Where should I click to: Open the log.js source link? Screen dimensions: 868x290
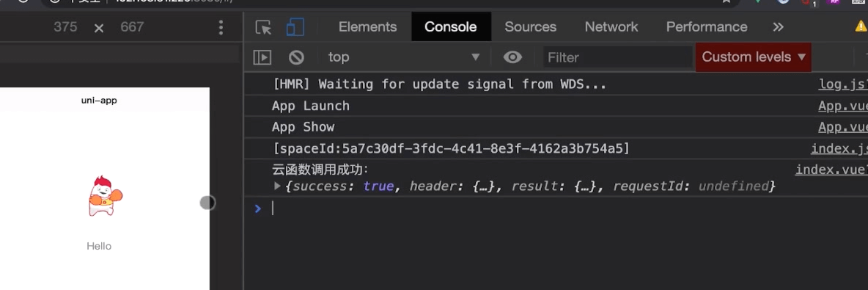coord(843,84)
